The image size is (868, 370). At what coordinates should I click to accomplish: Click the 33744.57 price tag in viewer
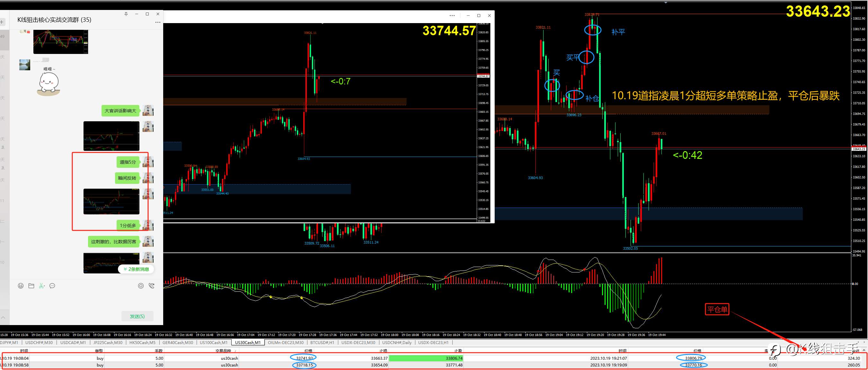point(483,76)
